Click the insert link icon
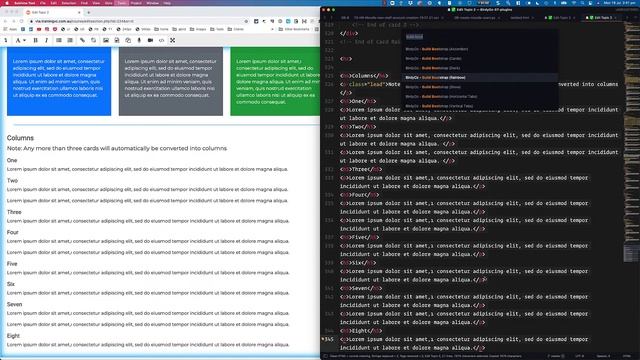Image resolution: width=640 pixels, height=360 pixels. (82, 40)
